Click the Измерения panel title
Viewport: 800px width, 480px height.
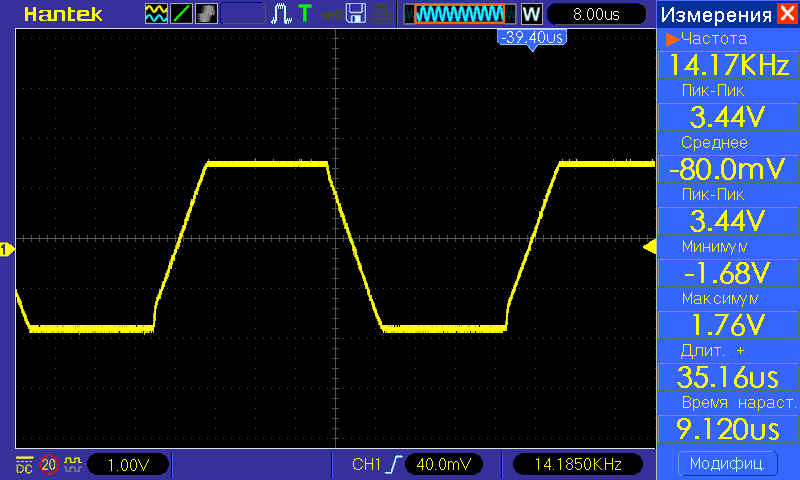716,15
